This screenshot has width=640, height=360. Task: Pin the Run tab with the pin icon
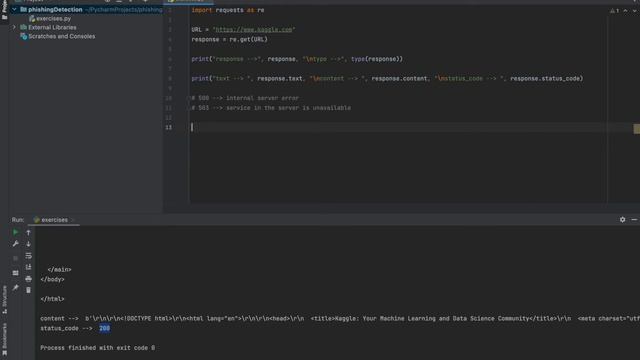tap(16, 288)
